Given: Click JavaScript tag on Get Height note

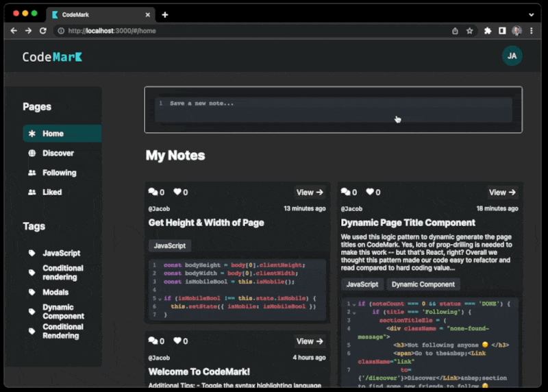Looking at the screenshot, I should tap(170, 246).
